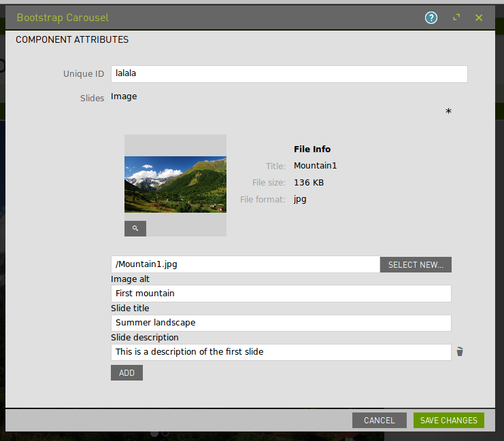Viewport: 504px width, 441px height.
Task: Click the Mountain1 image thumbnail
Action: point(175,184)
